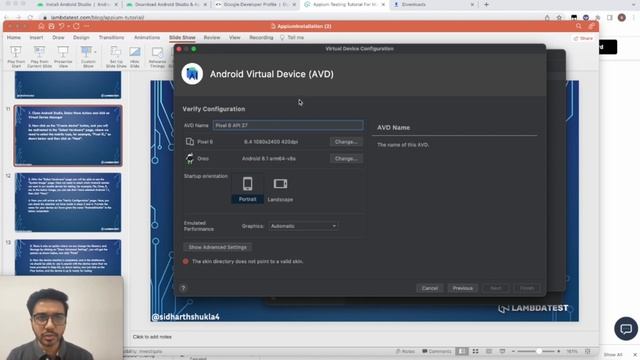Viewport: 640px width, 360px height.
Task: Click the zoom in plus icon
Action: [558, 351]
